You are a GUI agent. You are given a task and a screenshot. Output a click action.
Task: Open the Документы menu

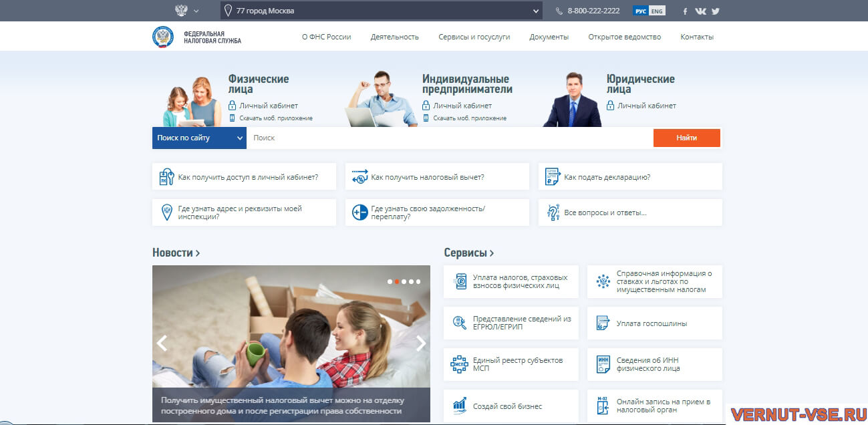[x=549, y=37]
